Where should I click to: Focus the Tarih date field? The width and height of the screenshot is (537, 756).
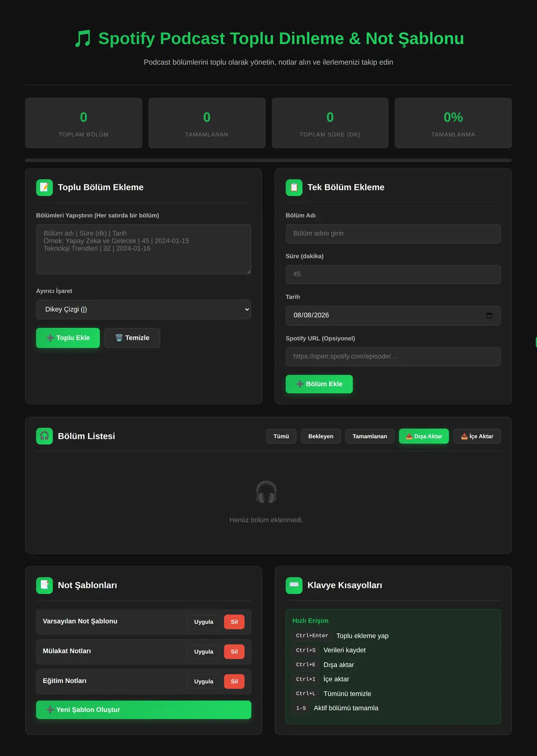(x=393, y=315)
